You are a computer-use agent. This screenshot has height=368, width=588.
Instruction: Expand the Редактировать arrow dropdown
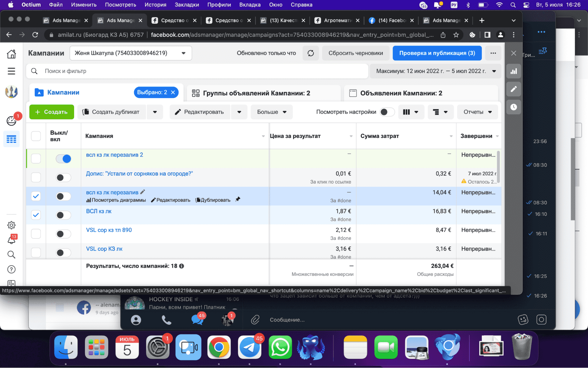tap(239, 112)
